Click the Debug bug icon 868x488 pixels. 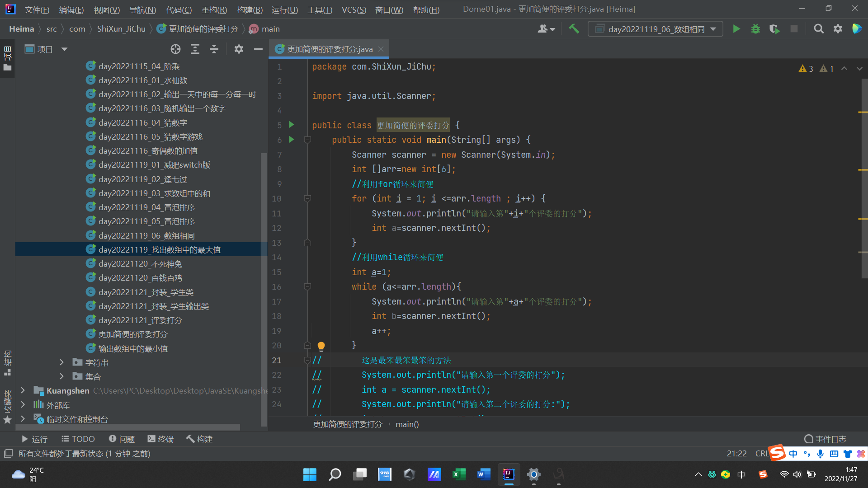click(755, 29)
